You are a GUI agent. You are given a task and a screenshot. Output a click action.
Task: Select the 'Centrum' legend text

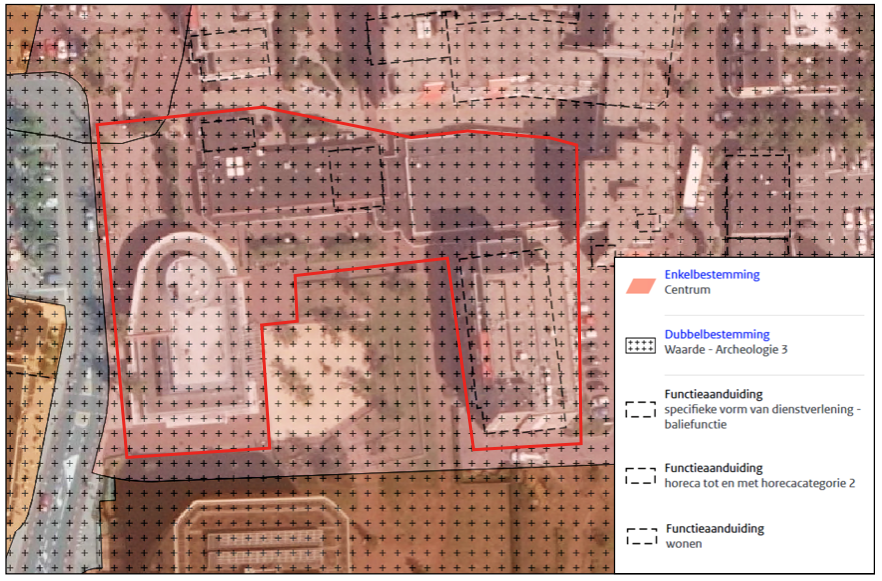(x=687, y=290)
